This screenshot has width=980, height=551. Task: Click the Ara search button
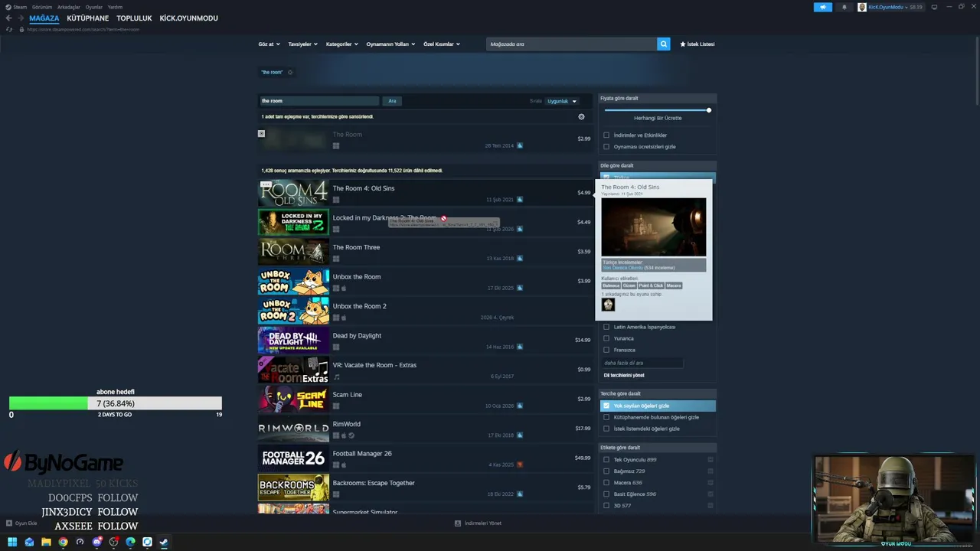click(x=392, y=101)
